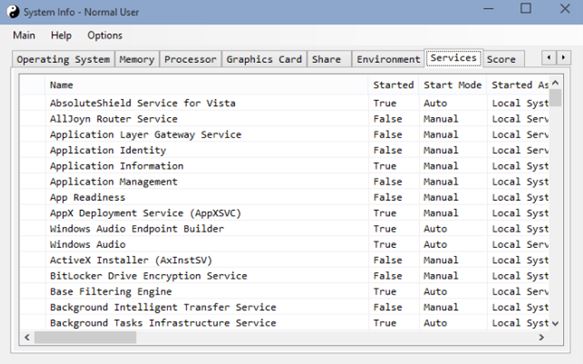Click True in the AbsoluteShield row
583x364 pixels.
385,103
